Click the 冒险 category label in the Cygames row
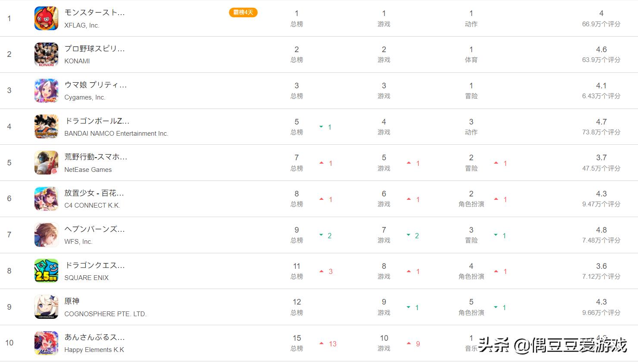Image resolution: width=638 pixels, height=364 pixels. point(471,96)
